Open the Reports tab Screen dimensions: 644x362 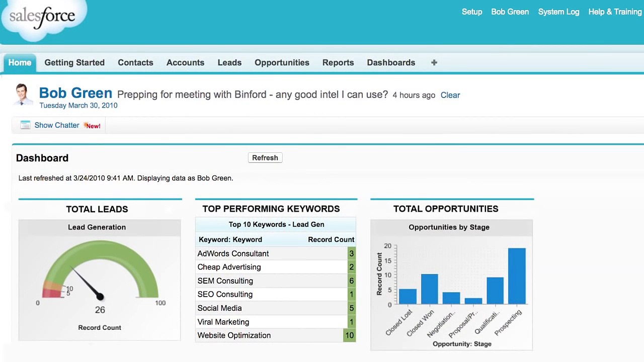coord(338,62)
